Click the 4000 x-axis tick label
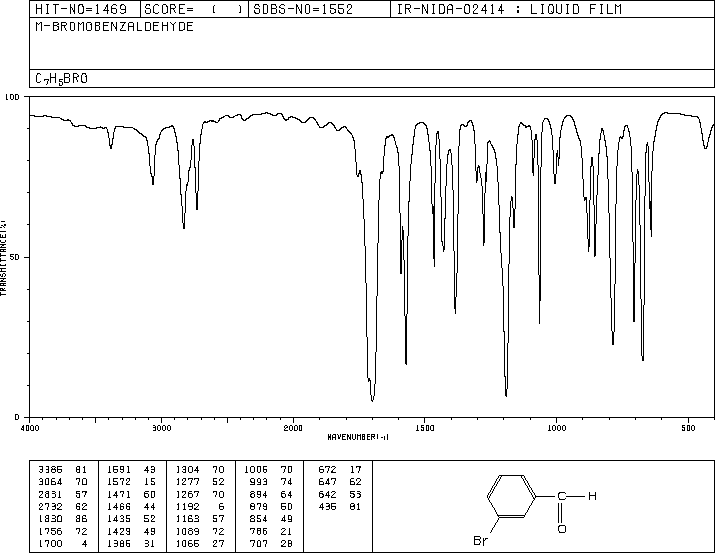This screenshot has height=553, width=715. pyautogui.click(x=30, y=428)
